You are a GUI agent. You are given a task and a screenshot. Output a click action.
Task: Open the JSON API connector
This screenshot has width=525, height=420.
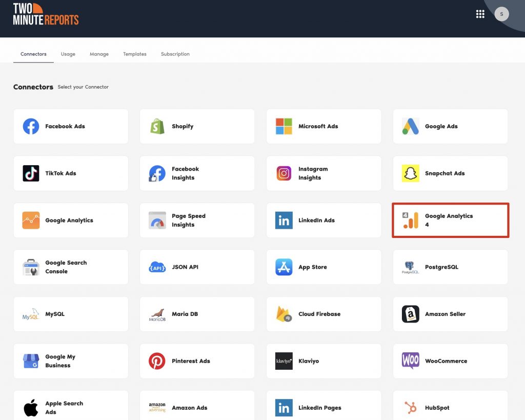[197, 267]
